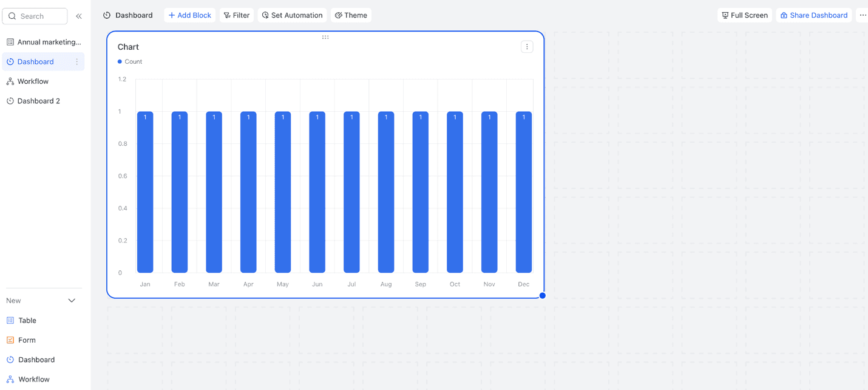868x390 pixels.
Task: Select the Mar bar in chart
Action: 214,192
